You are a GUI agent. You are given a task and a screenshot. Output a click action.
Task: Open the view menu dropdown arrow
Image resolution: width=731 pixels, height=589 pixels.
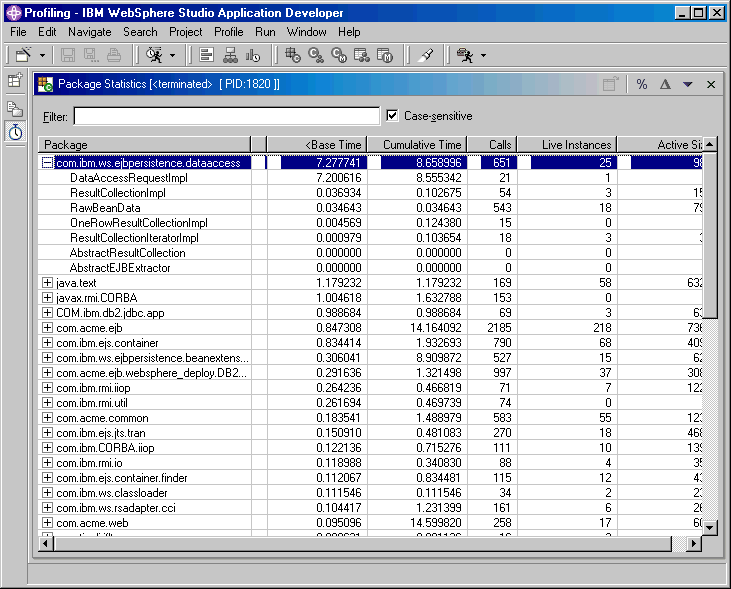coord(688,85)
